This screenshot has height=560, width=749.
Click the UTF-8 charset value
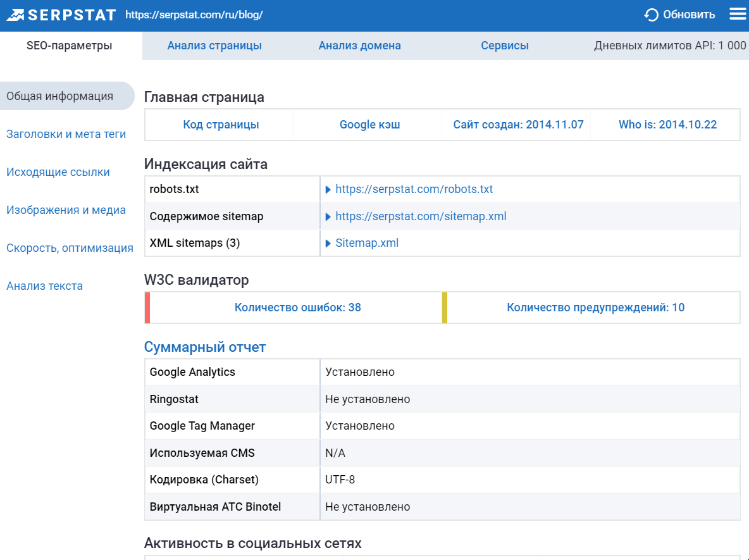point(340,480)
